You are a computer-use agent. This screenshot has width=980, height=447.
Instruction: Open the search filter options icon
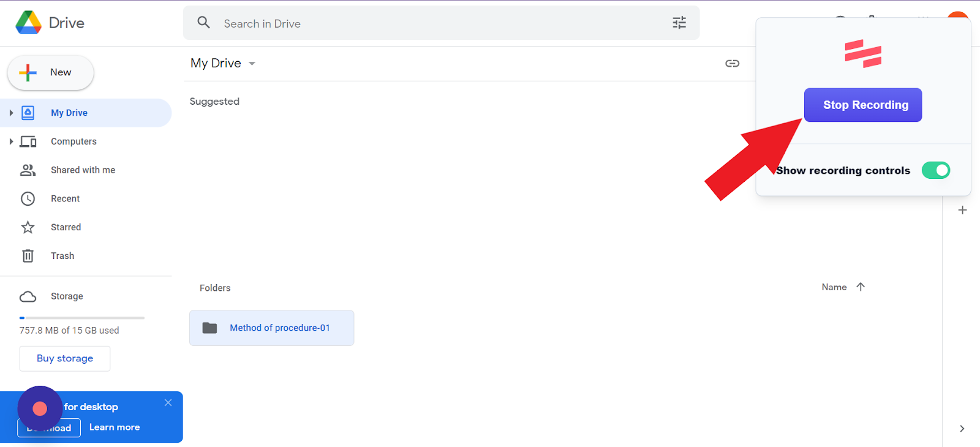679,23
